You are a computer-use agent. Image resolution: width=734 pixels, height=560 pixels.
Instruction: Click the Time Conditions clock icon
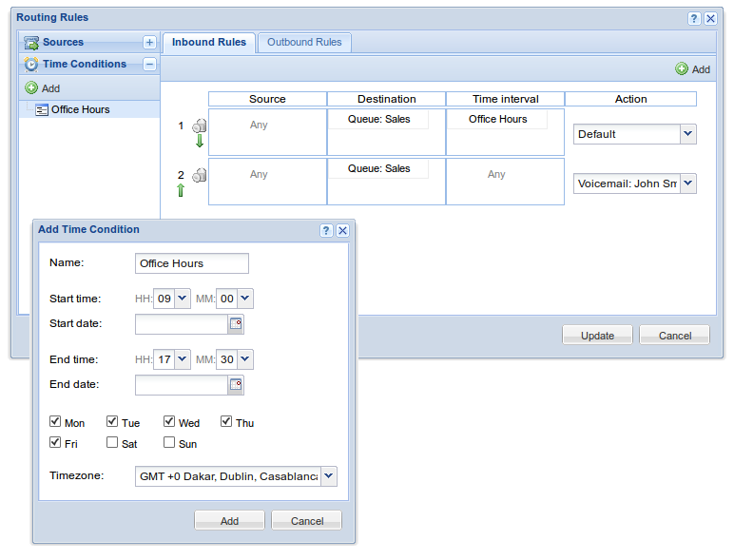[31, 64]
